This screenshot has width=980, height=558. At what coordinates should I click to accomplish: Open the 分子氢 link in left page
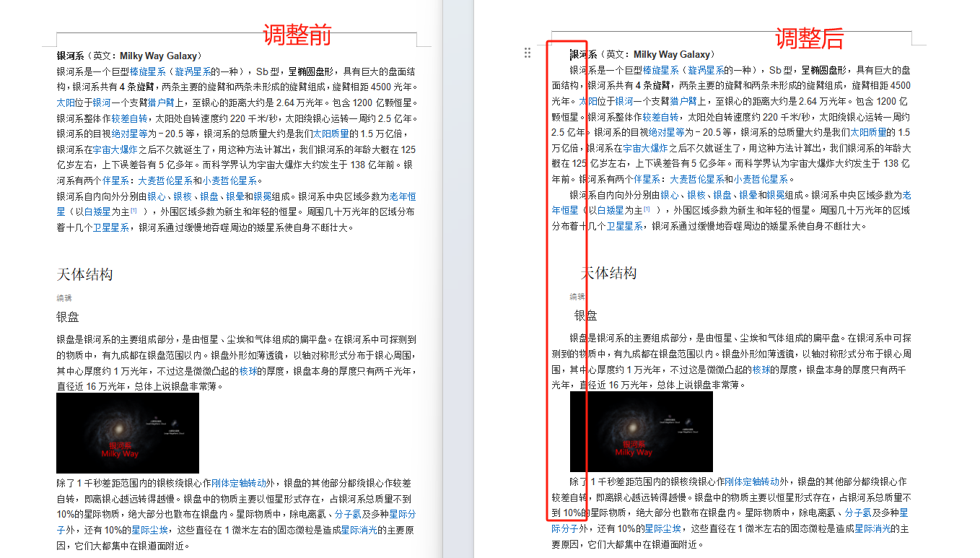[x=349, y=514]
